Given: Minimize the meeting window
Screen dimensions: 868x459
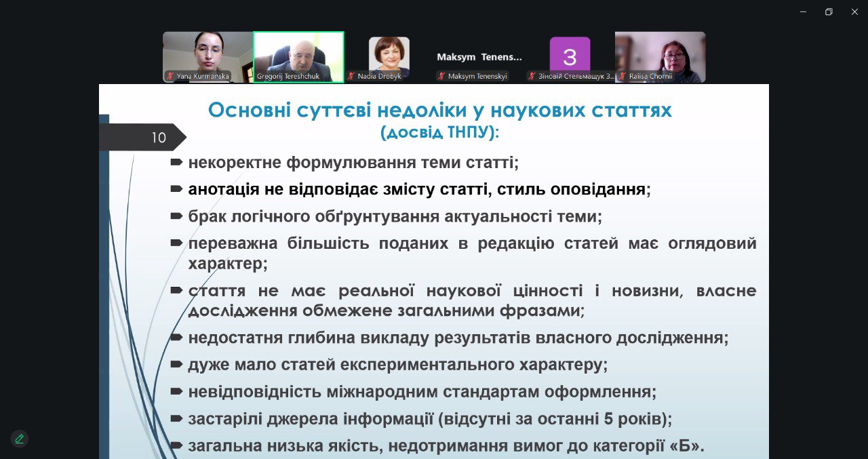Looking at the screenshot, I should [x=803, y=12].
